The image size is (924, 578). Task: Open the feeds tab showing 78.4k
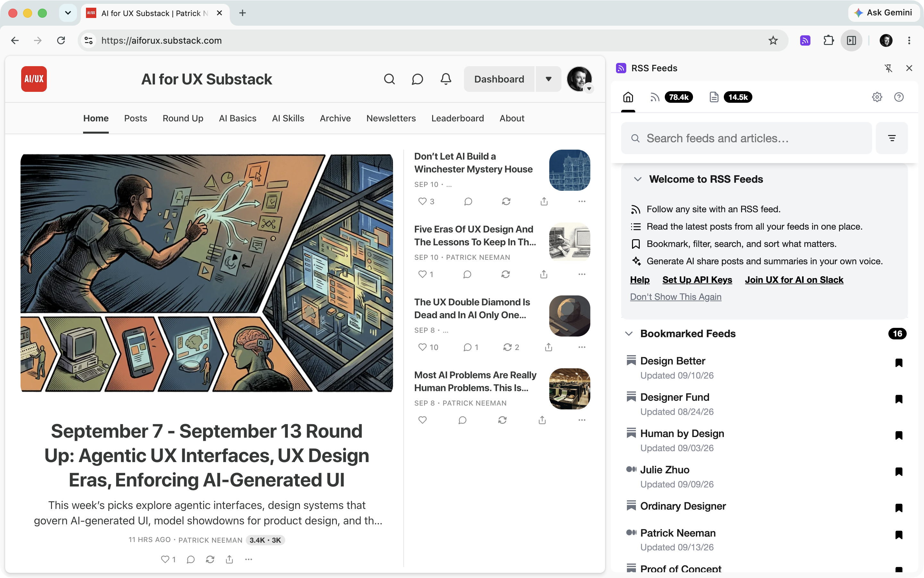(x=671, y=97)
